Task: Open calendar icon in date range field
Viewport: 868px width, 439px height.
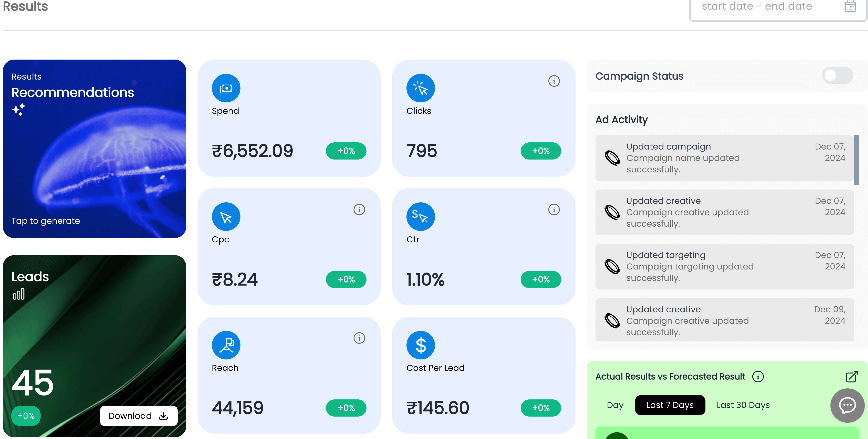Action: 850,6
